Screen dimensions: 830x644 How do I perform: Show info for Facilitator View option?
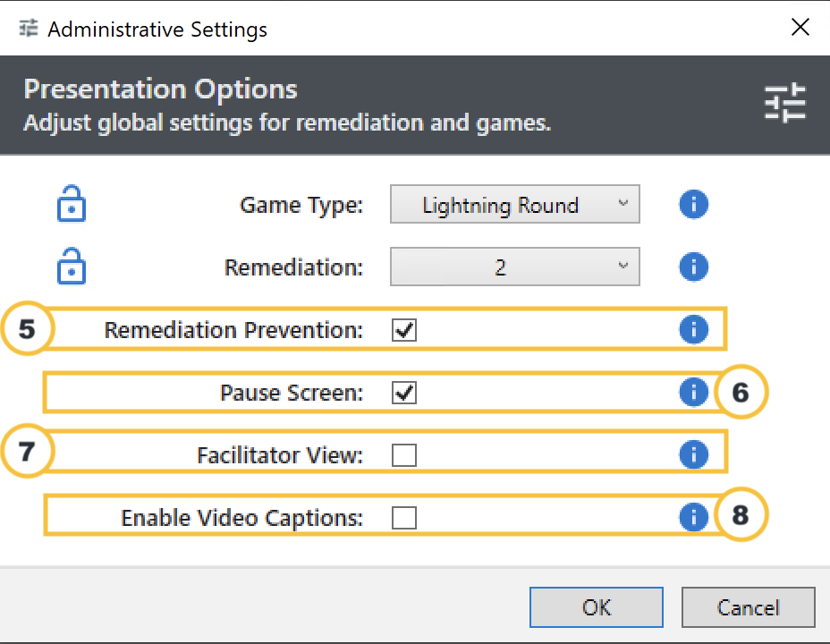click(x=693, y=455)
